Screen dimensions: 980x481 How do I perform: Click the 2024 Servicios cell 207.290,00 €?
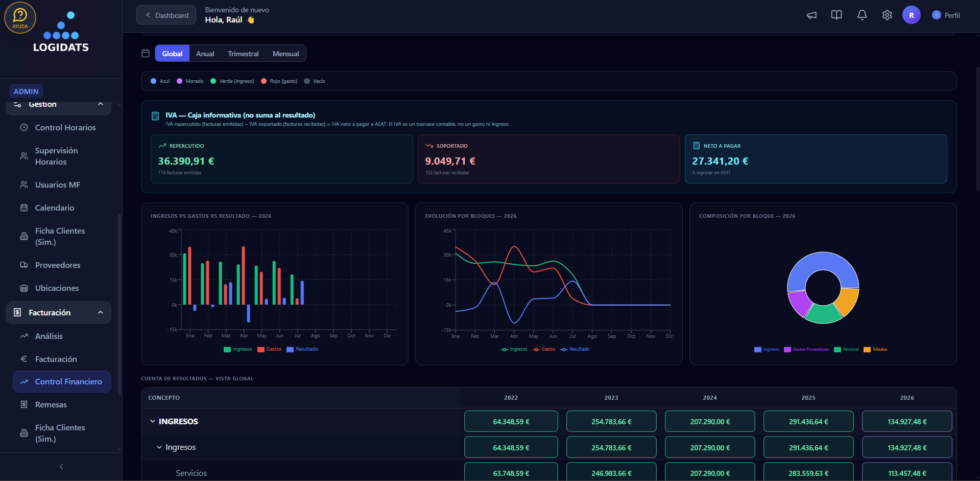[710, 473]
